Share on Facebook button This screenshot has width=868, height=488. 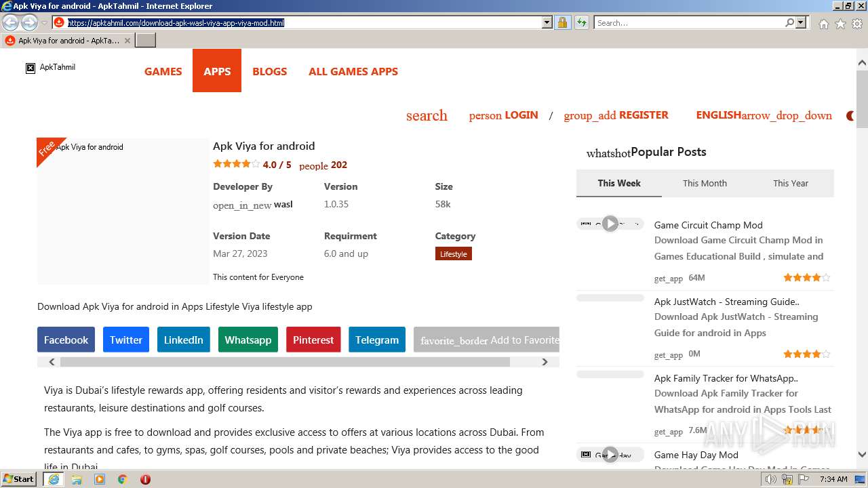click(66, 340)
